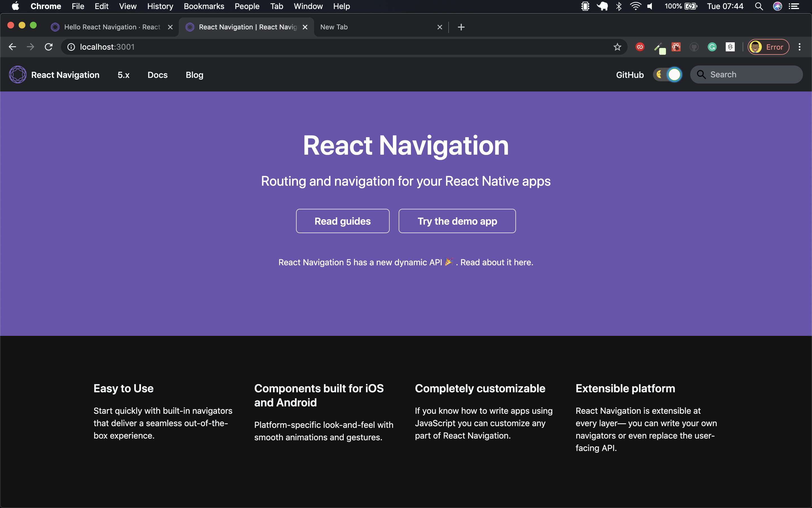Viewport: 812px width, 508px height.
Task: Click the browser forward arrow
Action: [30, 47]
